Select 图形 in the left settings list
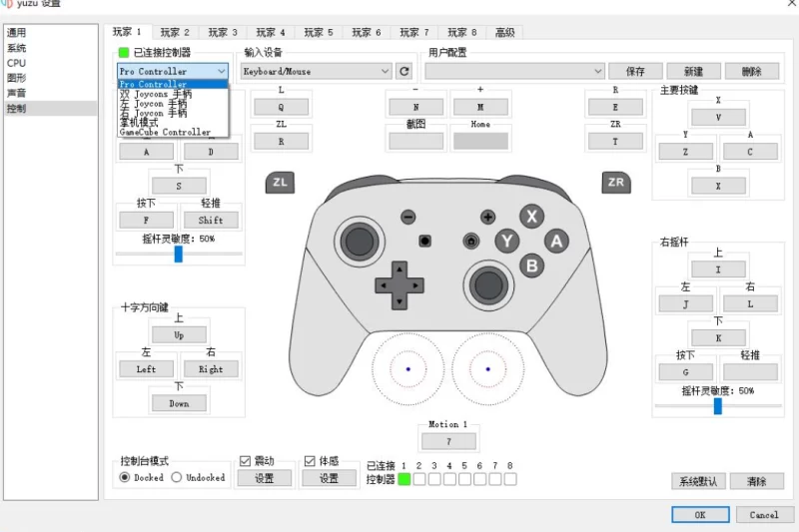Viewport: 799px width, 532px height. [x=17, y=77]
